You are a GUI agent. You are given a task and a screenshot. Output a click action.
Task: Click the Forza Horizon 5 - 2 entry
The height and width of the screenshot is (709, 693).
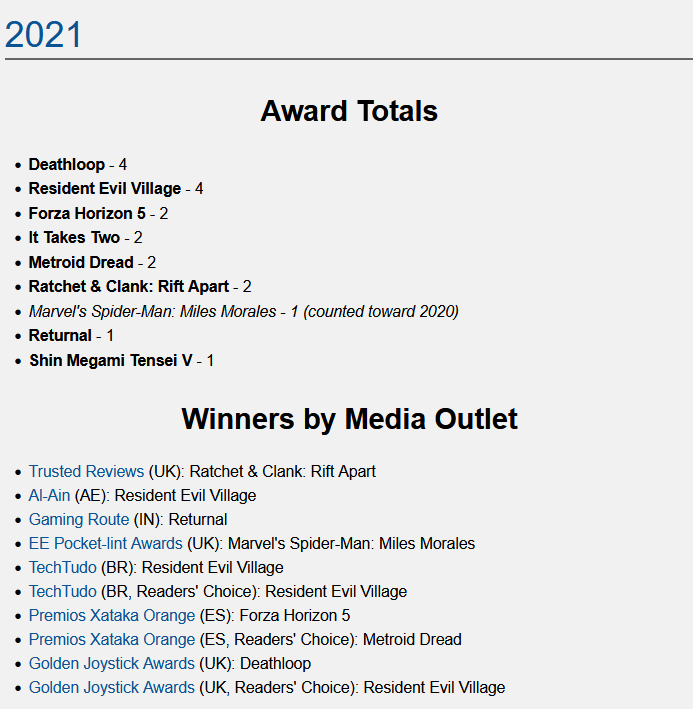point(98,213)
